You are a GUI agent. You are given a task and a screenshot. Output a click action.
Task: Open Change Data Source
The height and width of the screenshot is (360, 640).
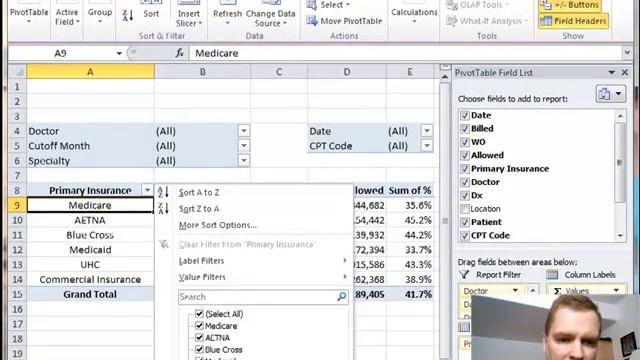(270, 14)
